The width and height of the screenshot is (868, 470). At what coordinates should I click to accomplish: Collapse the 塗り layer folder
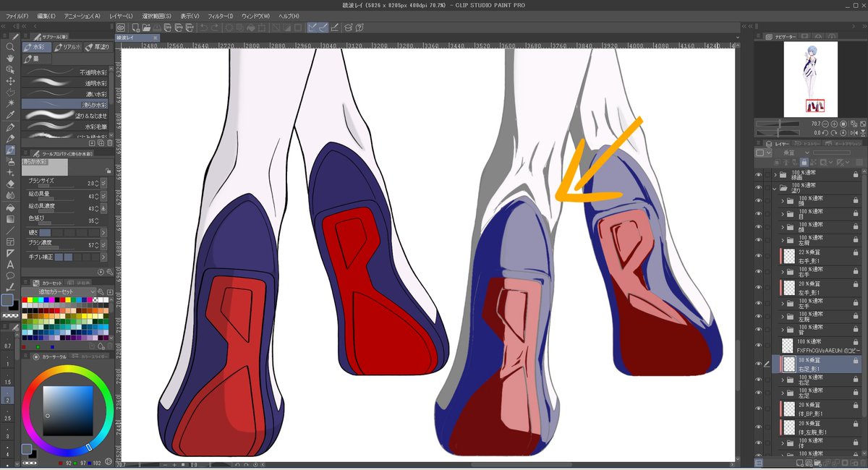pyautogui.click(x=775, y=188)
